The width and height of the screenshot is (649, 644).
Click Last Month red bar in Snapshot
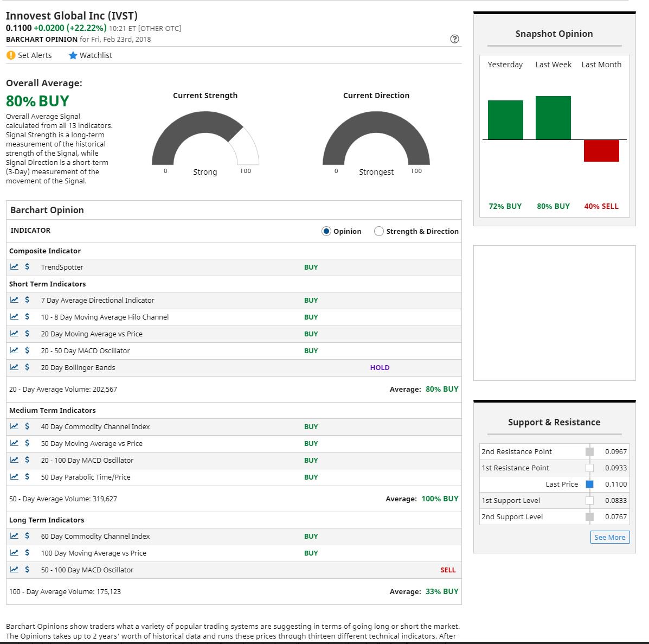[x=601, y=151]
